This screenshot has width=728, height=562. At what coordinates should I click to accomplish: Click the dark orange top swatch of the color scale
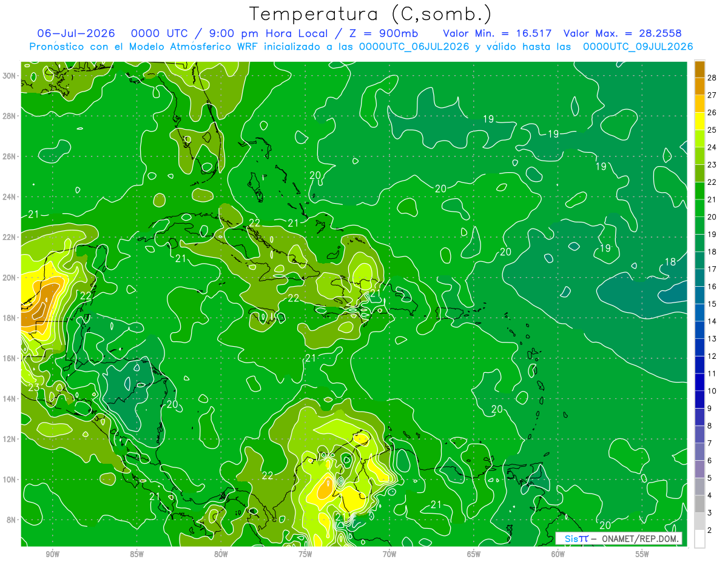point(699,69)
